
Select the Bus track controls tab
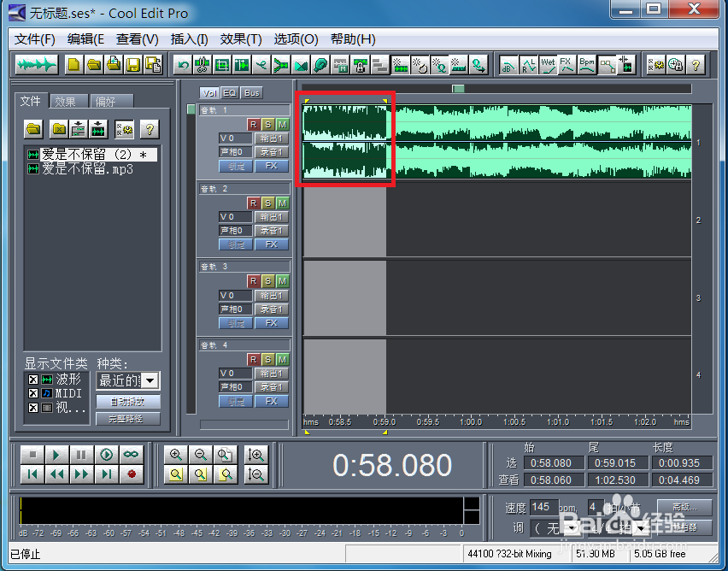tap(252, 93)
